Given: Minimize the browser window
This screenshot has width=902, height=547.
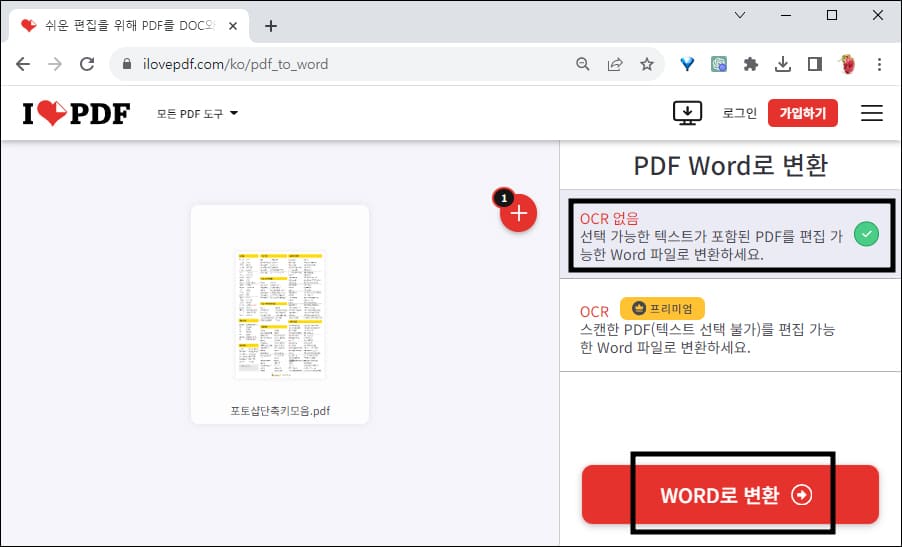Looking at the screenshot, I should point(786,15).
